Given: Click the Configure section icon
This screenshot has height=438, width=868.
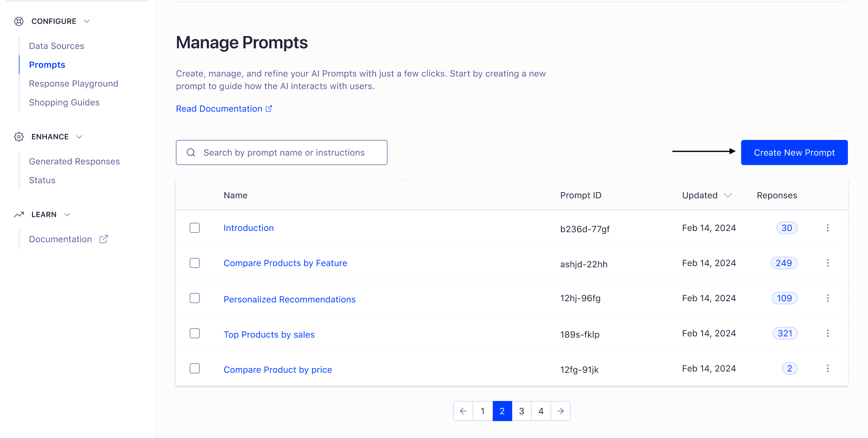Looking at the screenshot, I should pyautogui.click(x=19, y=21).
